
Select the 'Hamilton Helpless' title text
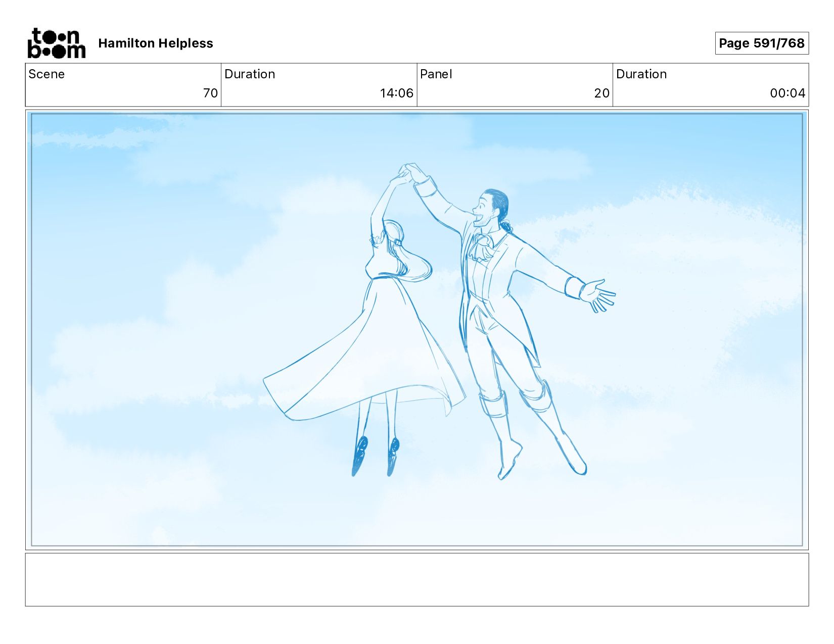tap(156, 43)
